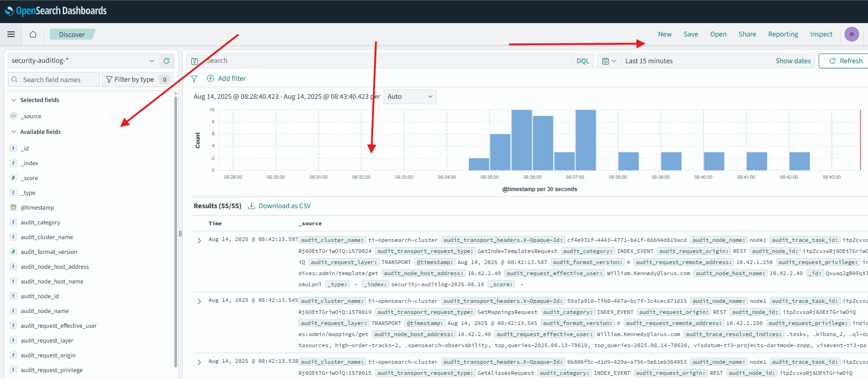Go to the home icon
Screen dimensions: 868x379
[33, 34]
